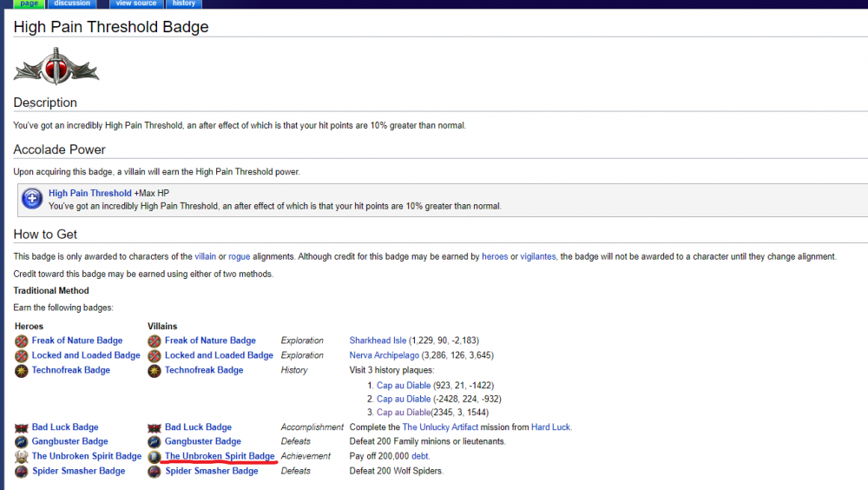Open the history tab
Image resolution: width=868 pixels, height=490 pixels.
[x=184, y=3]
